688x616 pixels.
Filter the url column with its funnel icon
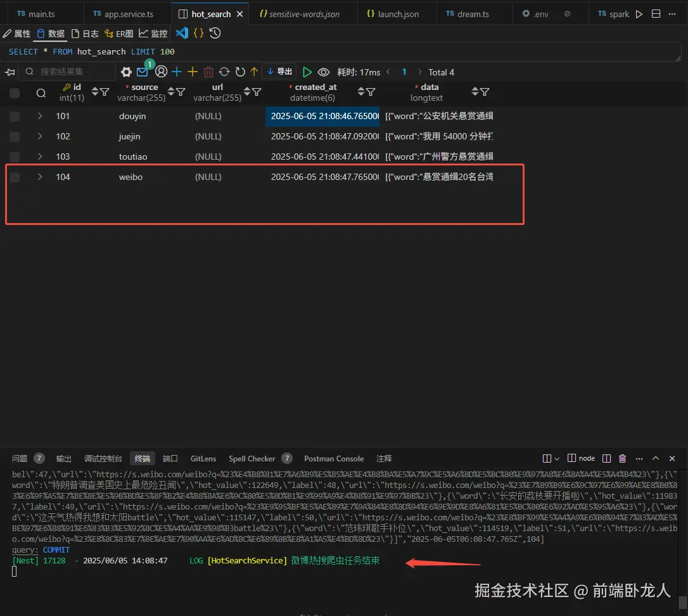point(257,92)
